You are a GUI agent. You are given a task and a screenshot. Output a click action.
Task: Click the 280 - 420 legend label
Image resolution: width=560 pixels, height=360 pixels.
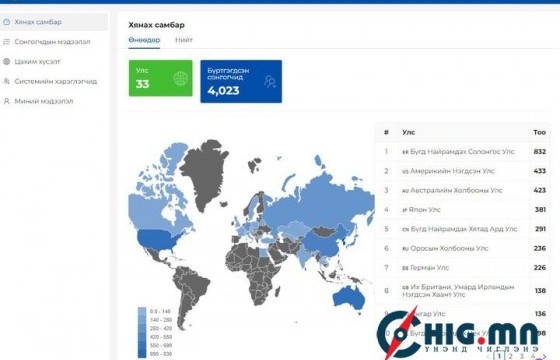tap(161, 329)
